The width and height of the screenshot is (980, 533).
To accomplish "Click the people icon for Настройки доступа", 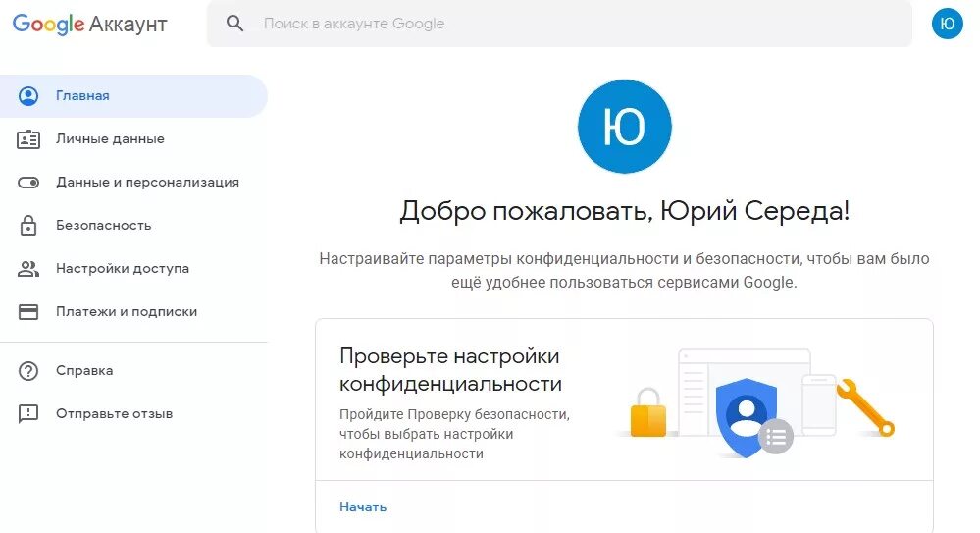I will click(28, 269).
